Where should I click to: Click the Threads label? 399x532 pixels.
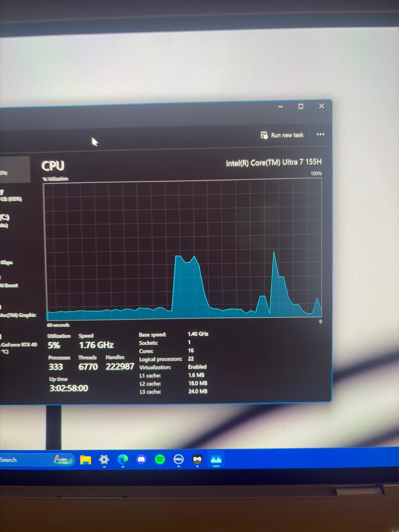(87, 358)
